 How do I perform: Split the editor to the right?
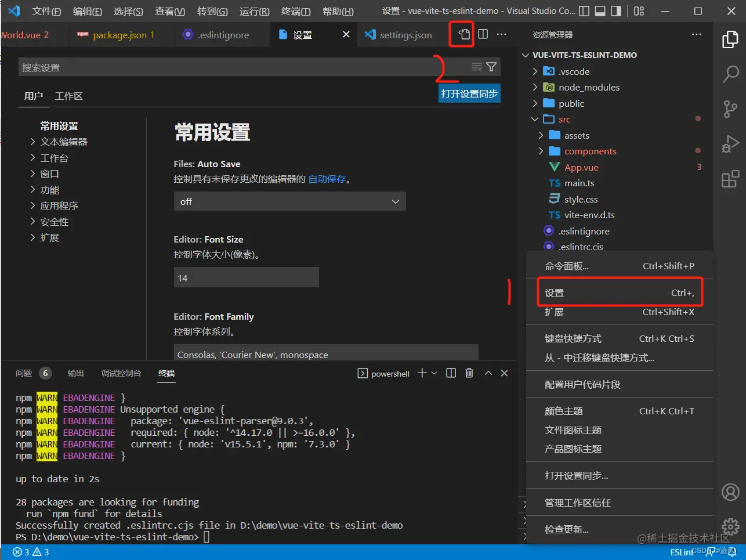pos(483,34)
